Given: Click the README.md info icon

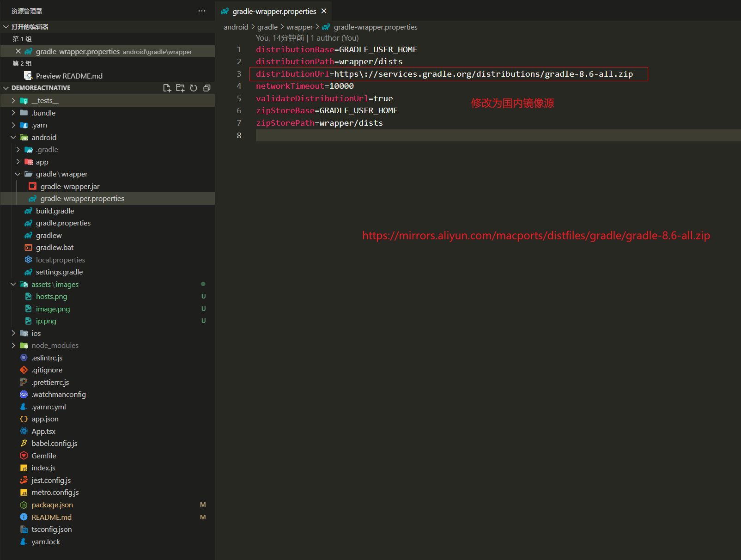Looking at the screenshot, I should [24, 517].
